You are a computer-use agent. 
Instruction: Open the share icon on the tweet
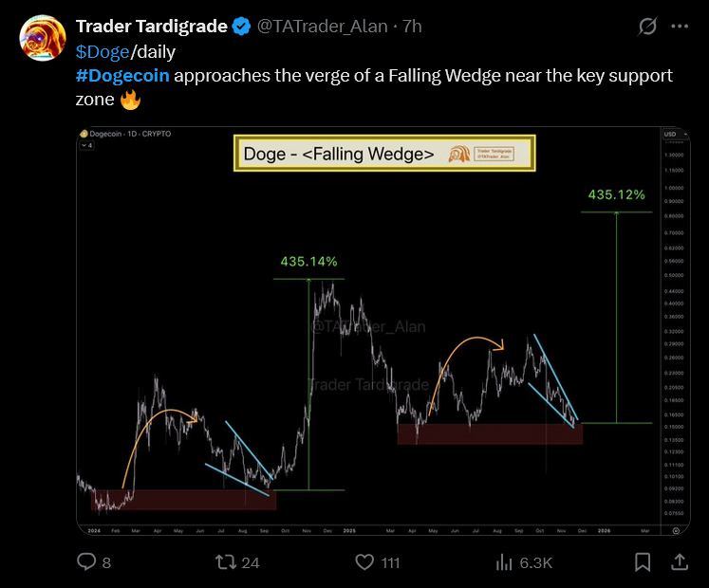click(x=680, y=562)
